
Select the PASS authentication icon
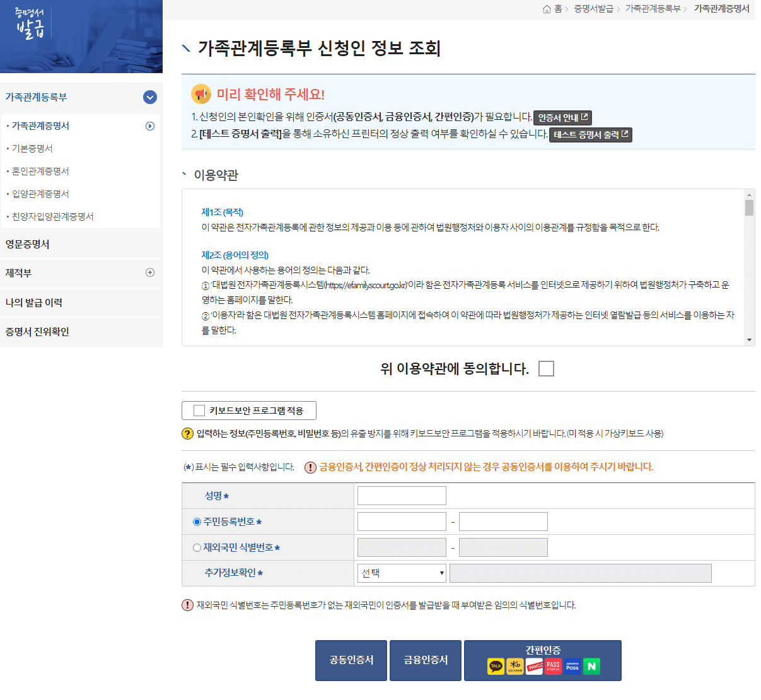click(x=552, y=666)
